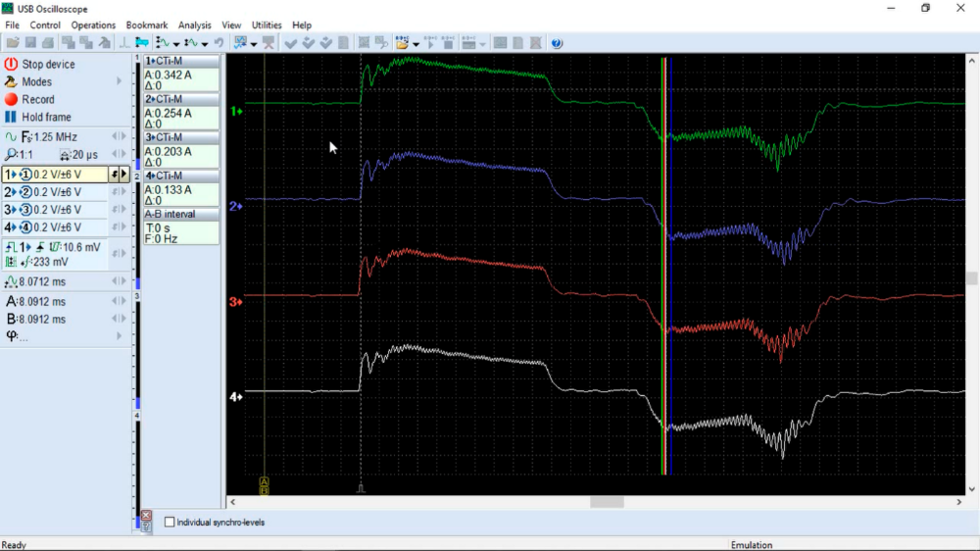
Task: Click the undo arrow in toolbar
Action: (x=219, y=43)
